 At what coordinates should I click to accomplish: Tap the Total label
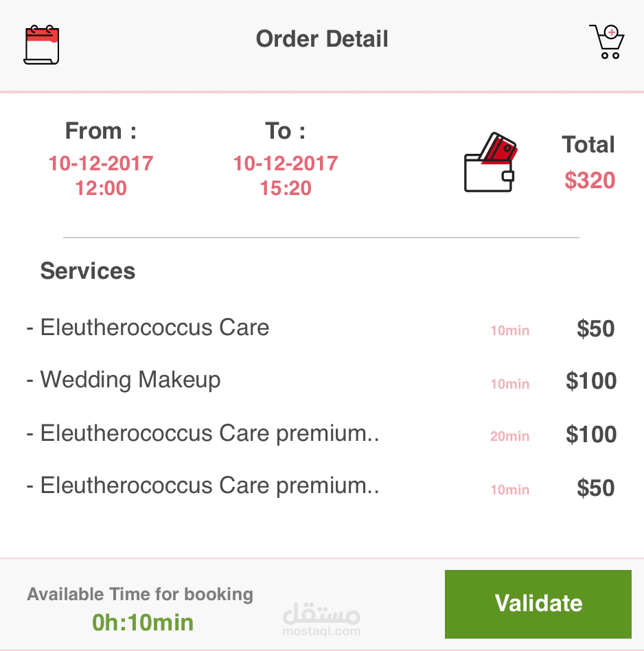coord(588,145)
